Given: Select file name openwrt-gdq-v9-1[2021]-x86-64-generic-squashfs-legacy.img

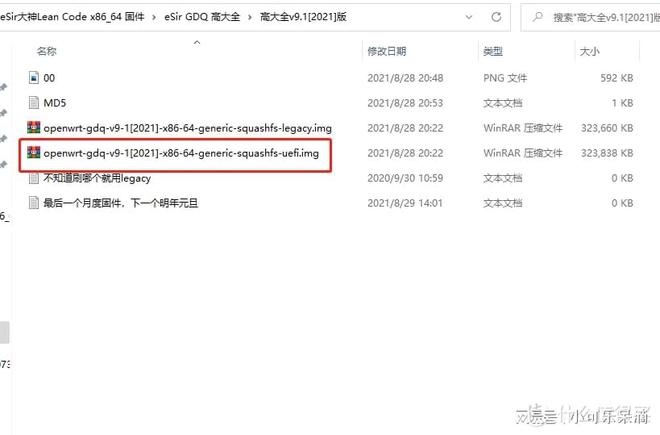Looking at the screenshot, I should tap(188, 128).
